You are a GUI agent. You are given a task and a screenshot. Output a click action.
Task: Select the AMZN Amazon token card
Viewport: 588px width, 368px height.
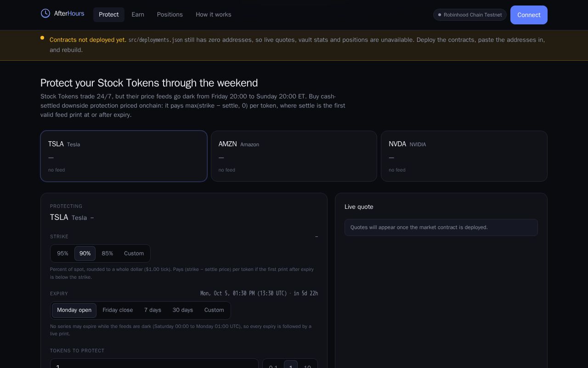[x=294, y=156]
